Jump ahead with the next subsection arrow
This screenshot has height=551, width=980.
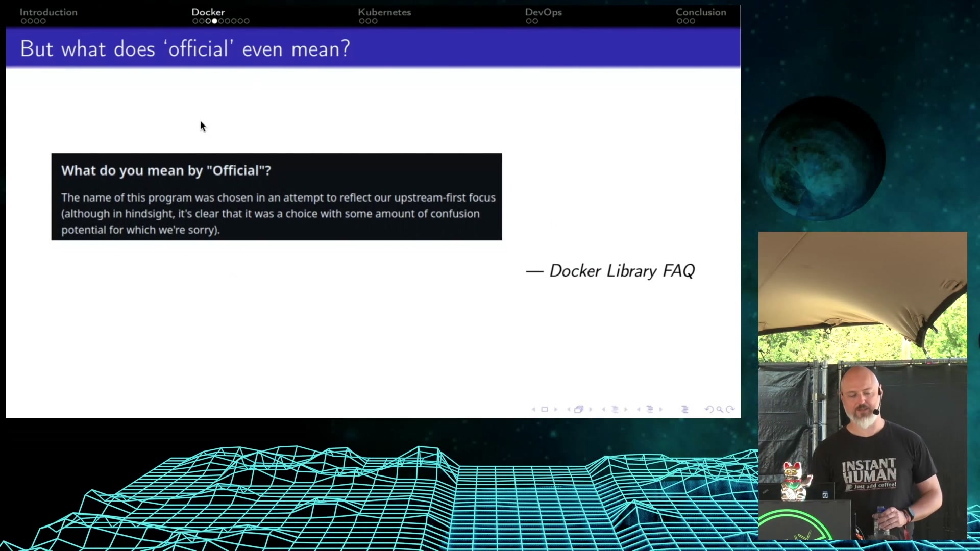(626, 409)
